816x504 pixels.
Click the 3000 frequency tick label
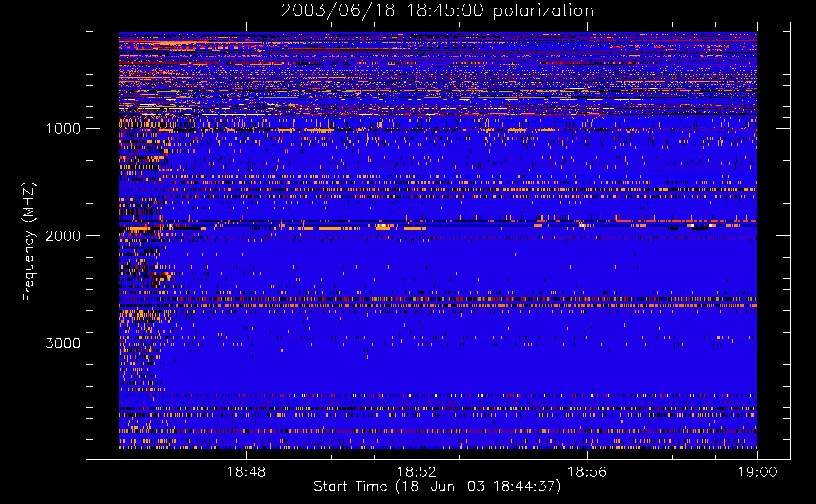pos(64,343)
